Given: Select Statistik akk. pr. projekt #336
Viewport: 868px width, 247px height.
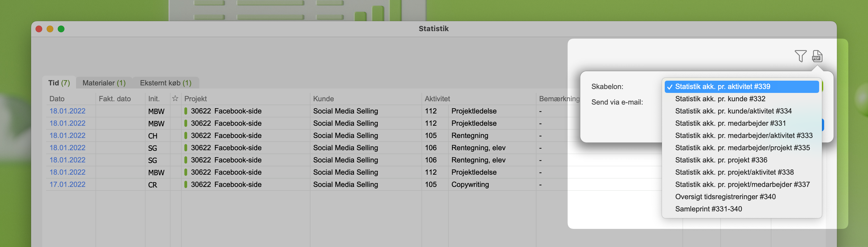Looking at the screenshot, I should [721, 160].
